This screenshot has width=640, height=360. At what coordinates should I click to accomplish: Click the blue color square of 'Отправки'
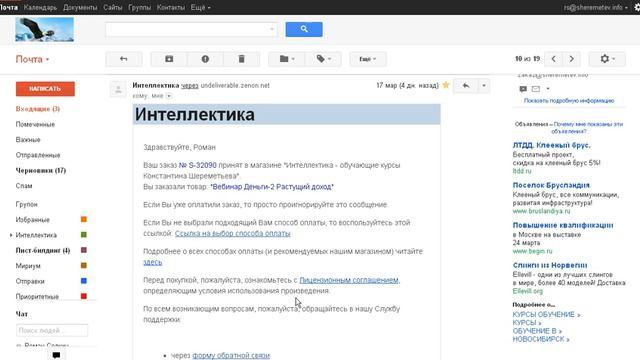click(x=84, y=281)
